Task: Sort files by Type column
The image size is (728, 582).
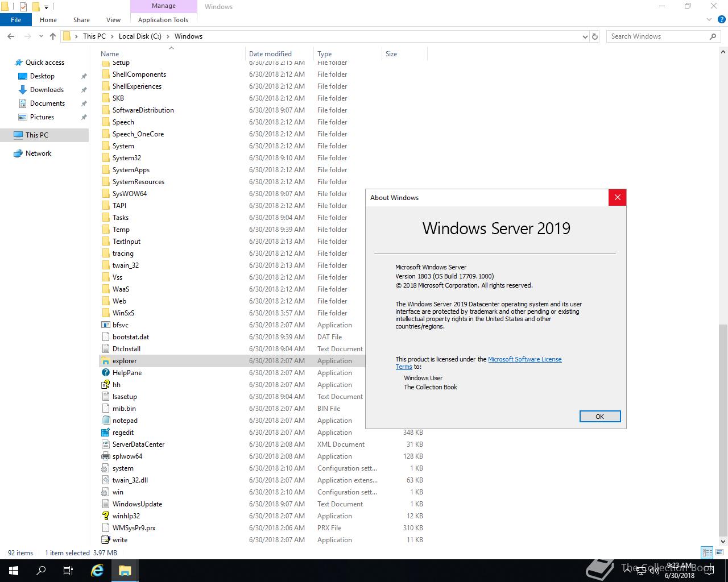Action: (x=348, y=54)
